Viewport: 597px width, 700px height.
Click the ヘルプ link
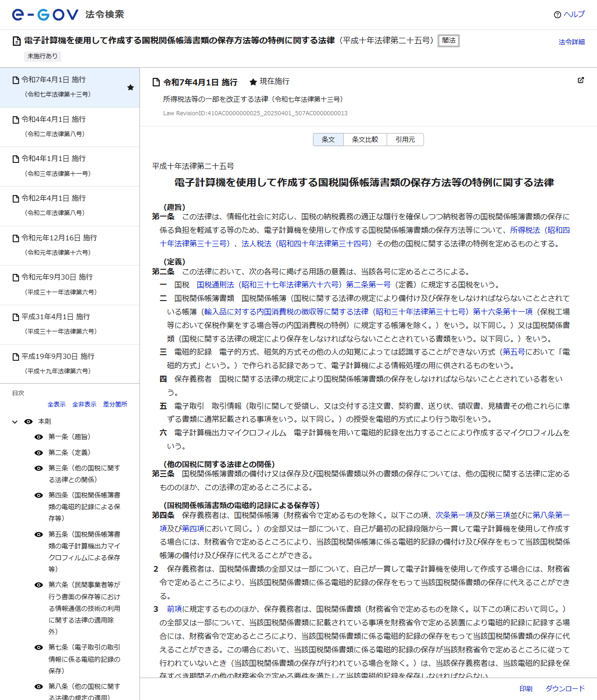574,14
